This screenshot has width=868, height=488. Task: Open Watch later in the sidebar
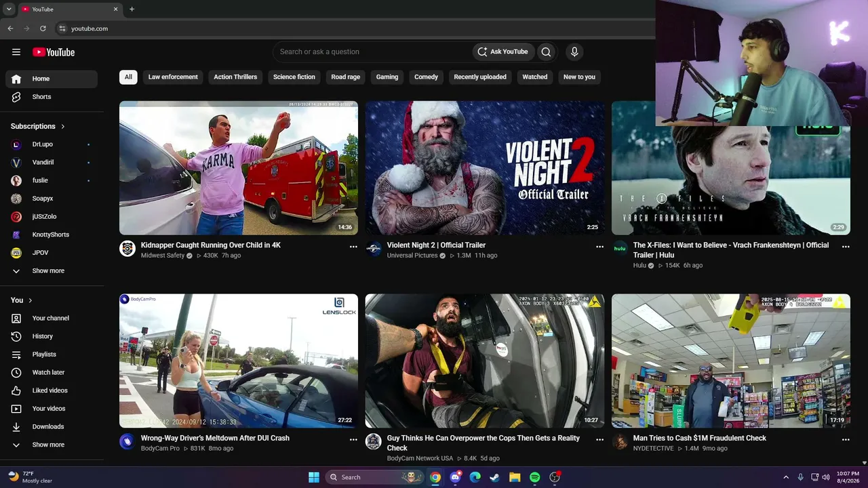point(52,372)
